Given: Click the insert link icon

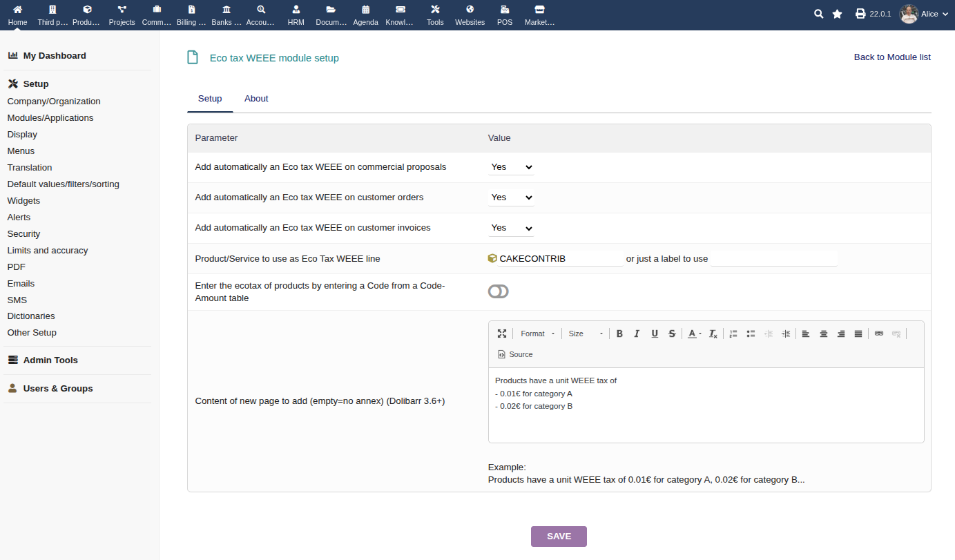Looking at the screenshot, I should pos(878,334).
